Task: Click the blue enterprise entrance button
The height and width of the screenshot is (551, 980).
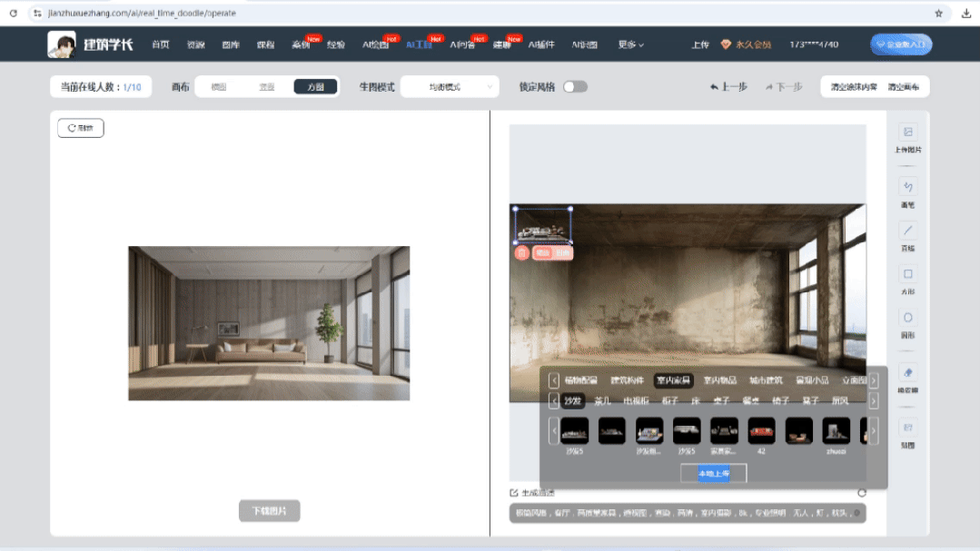Action: click(901, 44)
